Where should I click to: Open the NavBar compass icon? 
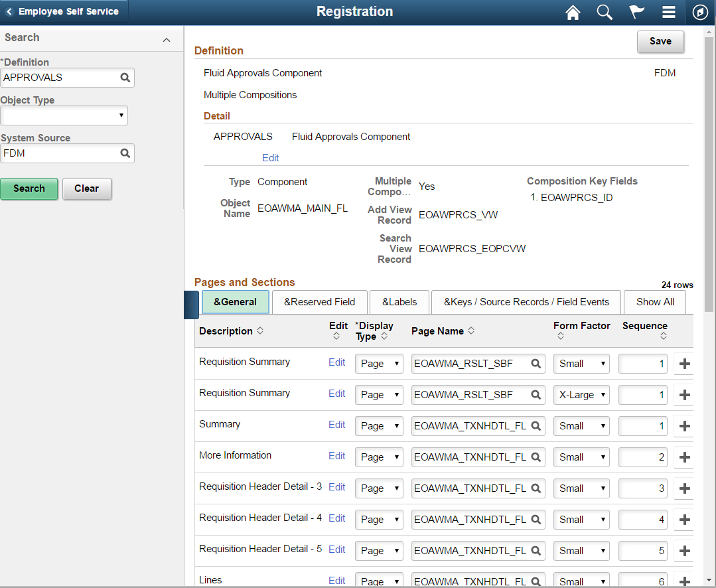[700, 12]
